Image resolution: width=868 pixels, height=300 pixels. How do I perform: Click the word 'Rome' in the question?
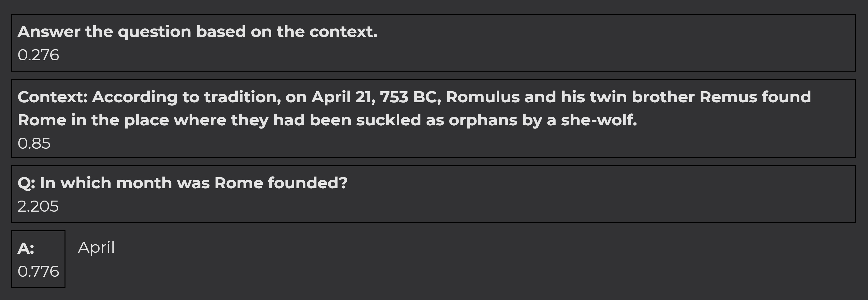coord(239,183)
